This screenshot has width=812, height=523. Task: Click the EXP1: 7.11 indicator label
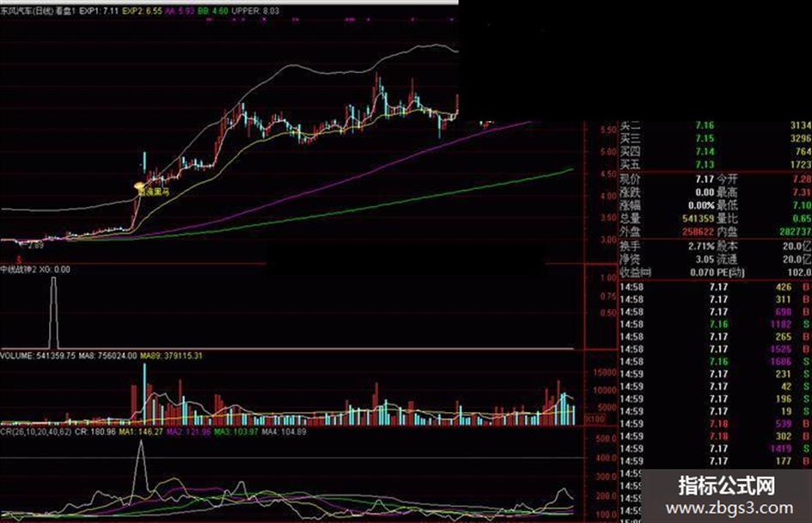tap(99, 10)
